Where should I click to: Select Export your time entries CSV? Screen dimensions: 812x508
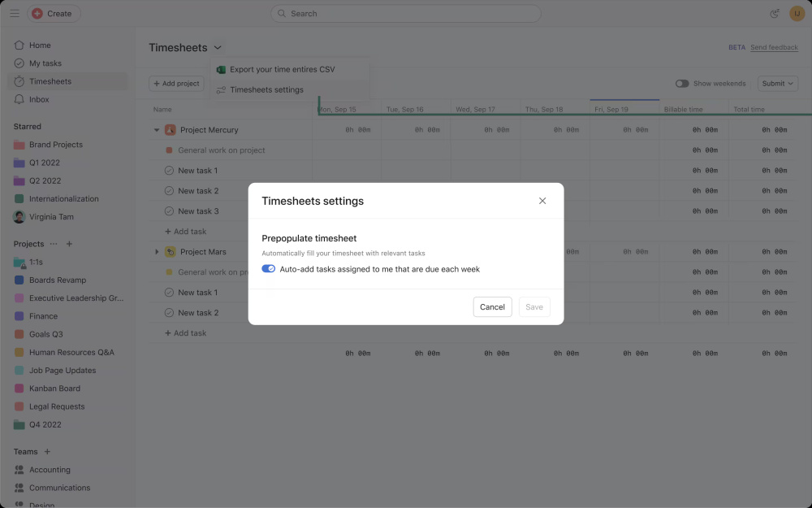[282, 70]
